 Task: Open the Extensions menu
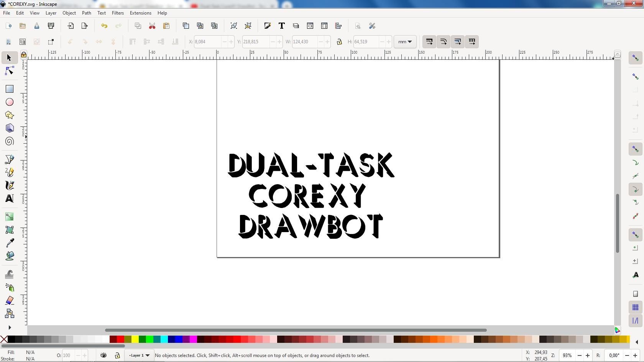coord(140,13)
